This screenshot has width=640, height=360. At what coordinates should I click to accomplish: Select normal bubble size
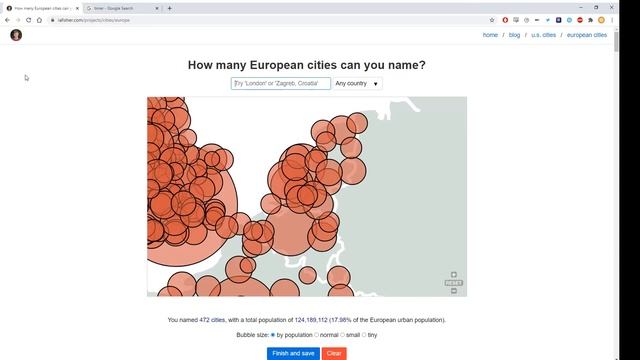point(316,335)
